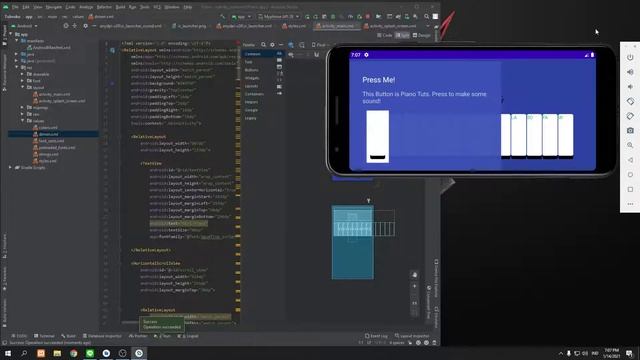
Task: Collapse the layout folder in project tree
Action: click(22, 87)
